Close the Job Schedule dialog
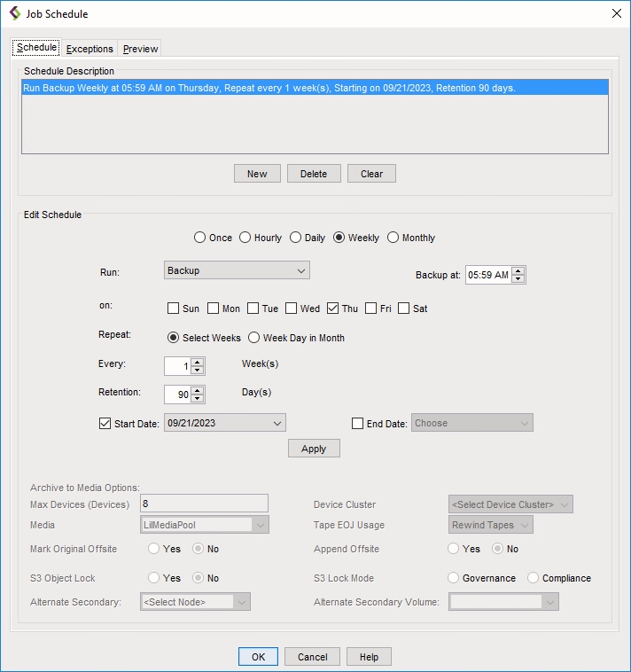Image resolution: width=631 pixels, height=672 pixels. click(x=616, y=13)
